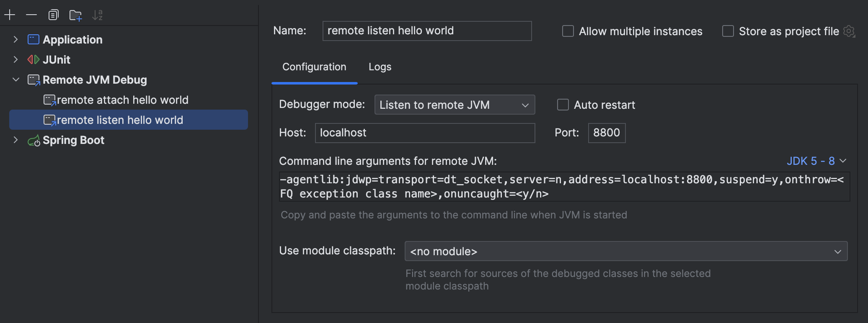The height and width of the screenshot is (323, 868).
Task: Click the gear icon beside Store as project file
Action: 849,31
